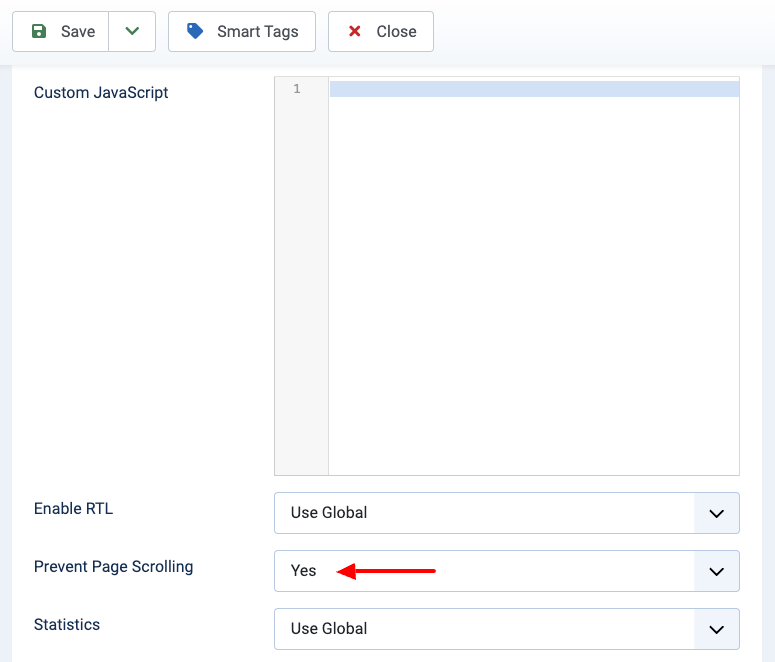Image resolution: width=775 pixels, height=662 pixels.
Task: Click the Prevent Page Scrolling label
Action: 113,567
